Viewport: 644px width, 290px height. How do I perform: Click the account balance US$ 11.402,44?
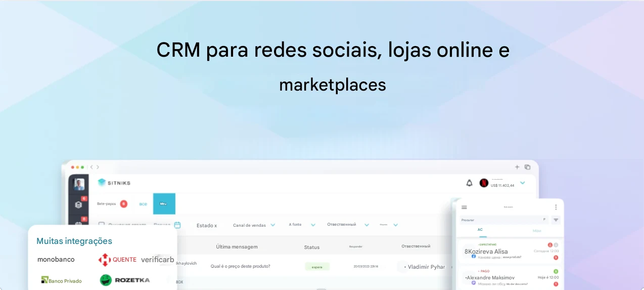502,186
